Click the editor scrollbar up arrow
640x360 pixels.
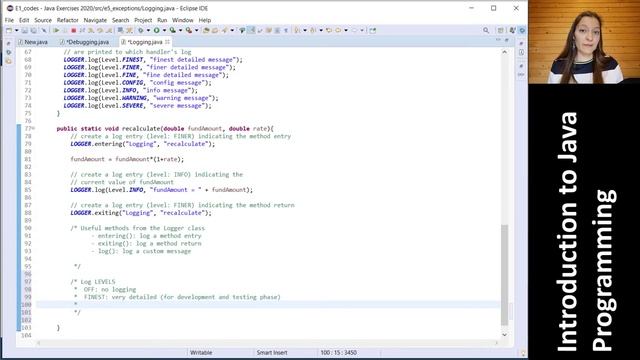click(504, 52)
